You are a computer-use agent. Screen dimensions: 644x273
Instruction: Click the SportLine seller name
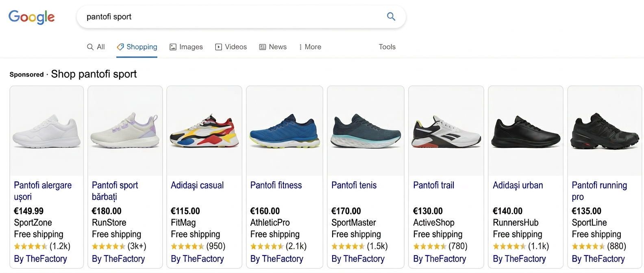click(x=589, y=223)
